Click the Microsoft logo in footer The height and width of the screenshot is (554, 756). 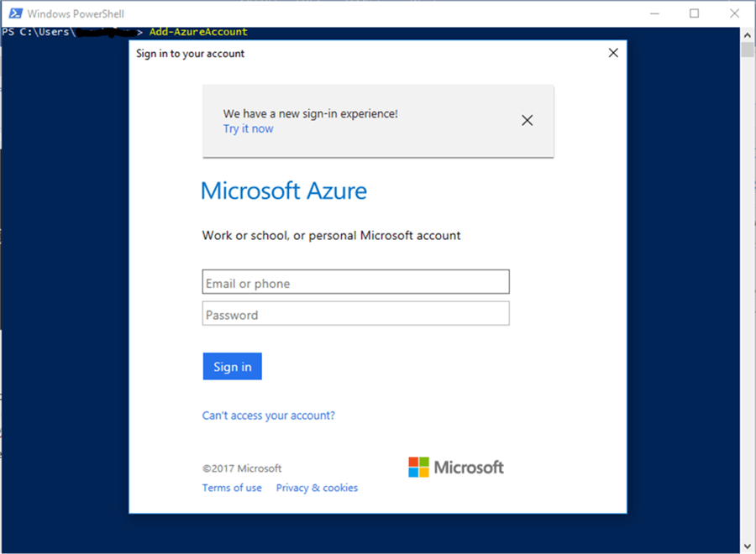455,468
